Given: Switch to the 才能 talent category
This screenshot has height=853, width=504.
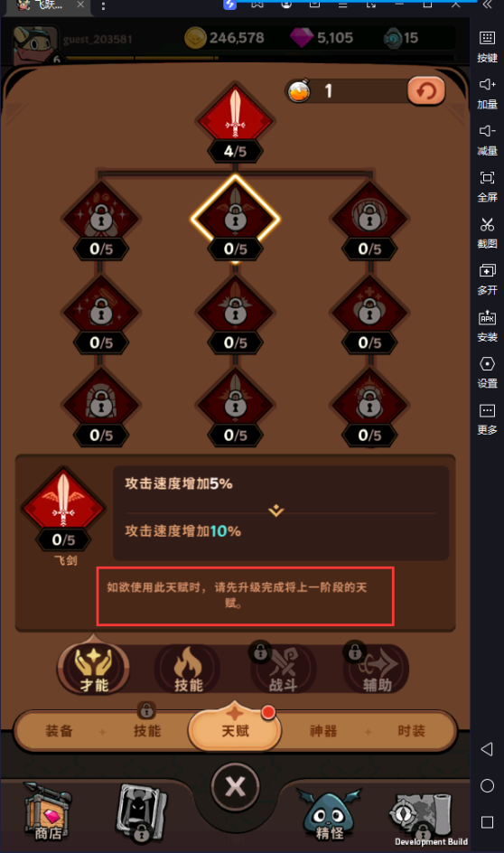Looking at the screenshot, I should tap(94, 668).
